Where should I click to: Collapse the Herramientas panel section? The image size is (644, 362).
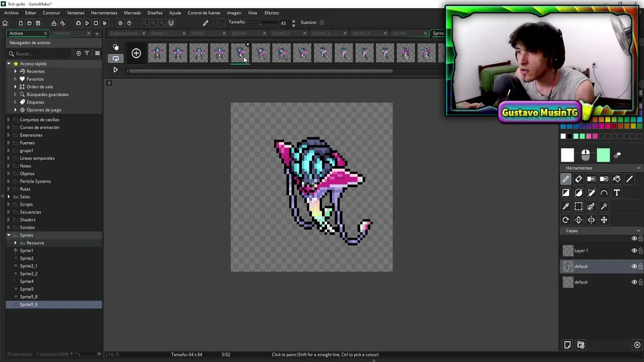[x=638, y=168]
